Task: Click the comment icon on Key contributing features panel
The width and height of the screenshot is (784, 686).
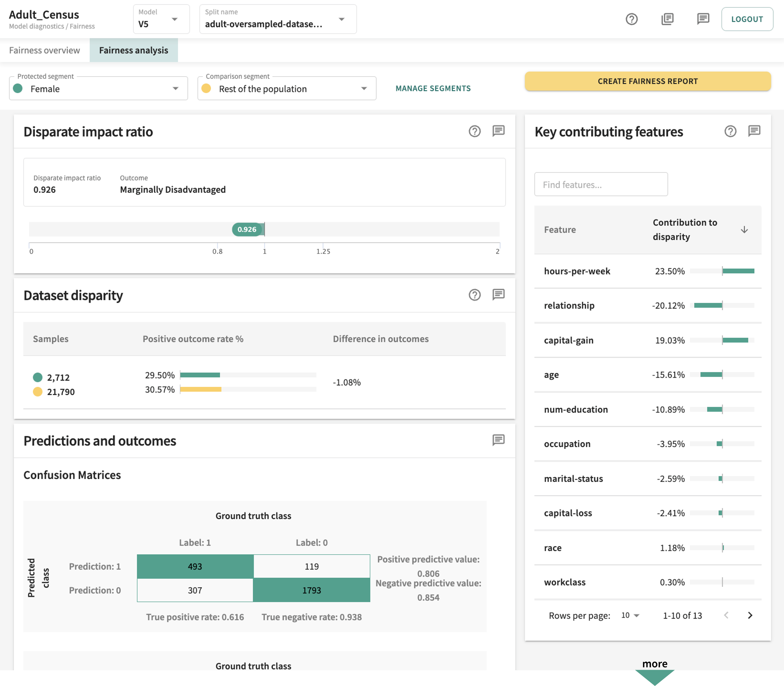Action: coord(754,131)
